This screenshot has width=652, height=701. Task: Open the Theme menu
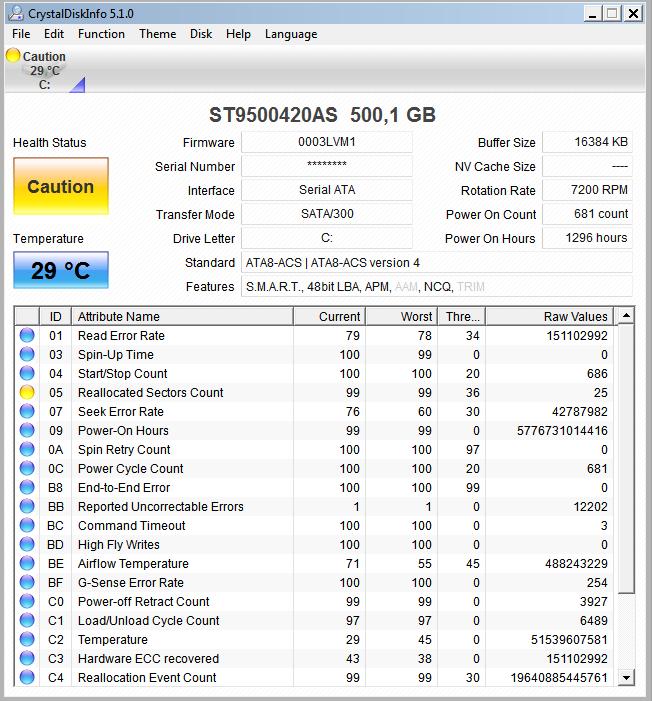157,34
